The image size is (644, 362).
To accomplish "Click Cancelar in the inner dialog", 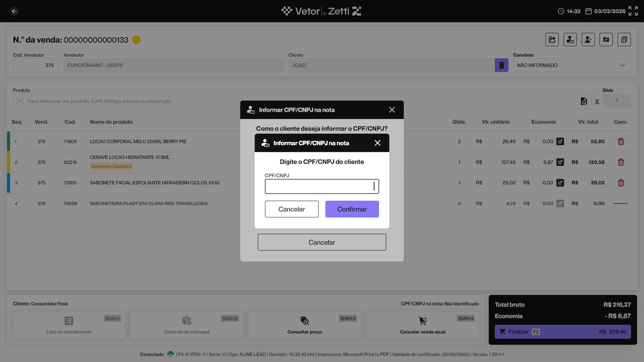I will 291,209.
